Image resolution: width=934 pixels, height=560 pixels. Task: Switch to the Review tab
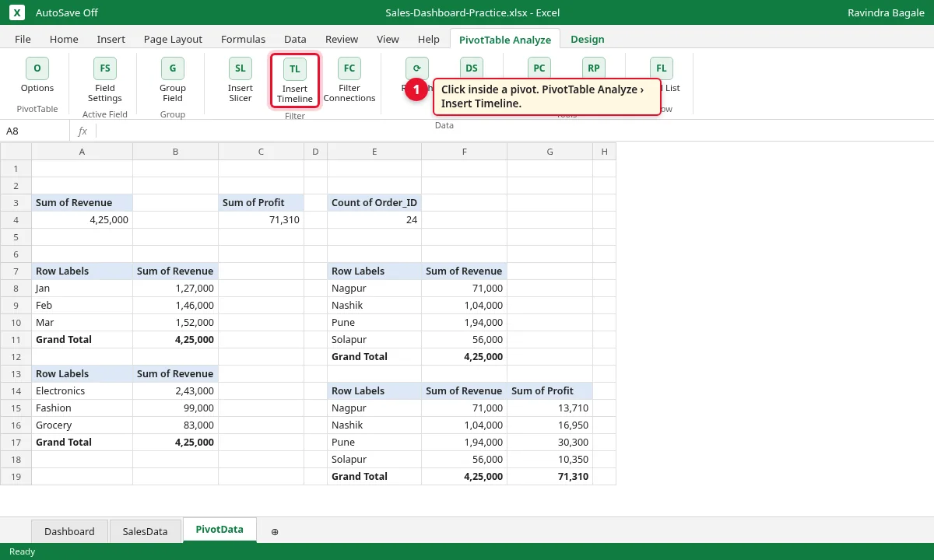click(x=342, y=39)
